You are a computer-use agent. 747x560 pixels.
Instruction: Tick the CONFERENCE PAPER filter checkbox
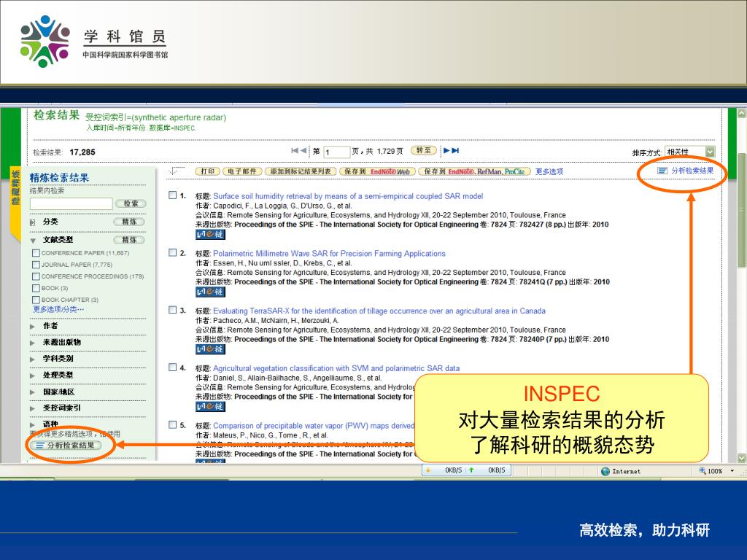(x=36, y=253)
